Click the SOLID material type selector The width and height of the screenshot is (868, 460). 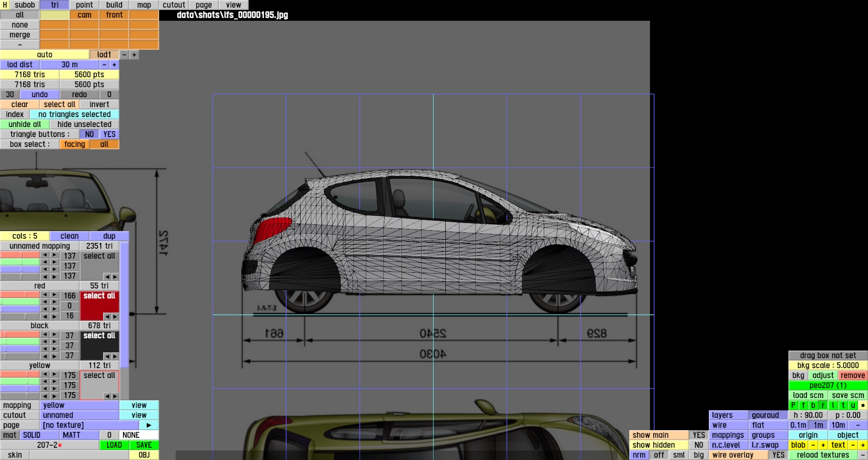point(39,435)
